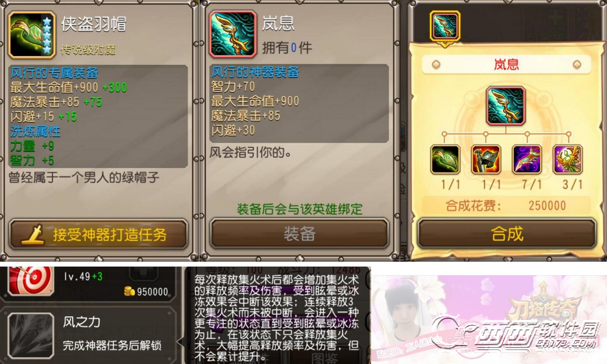Click the gold coin 950000 upgrade cost
Image resolution: width=607 pixels, height=364 pixels.
(146, 292)
